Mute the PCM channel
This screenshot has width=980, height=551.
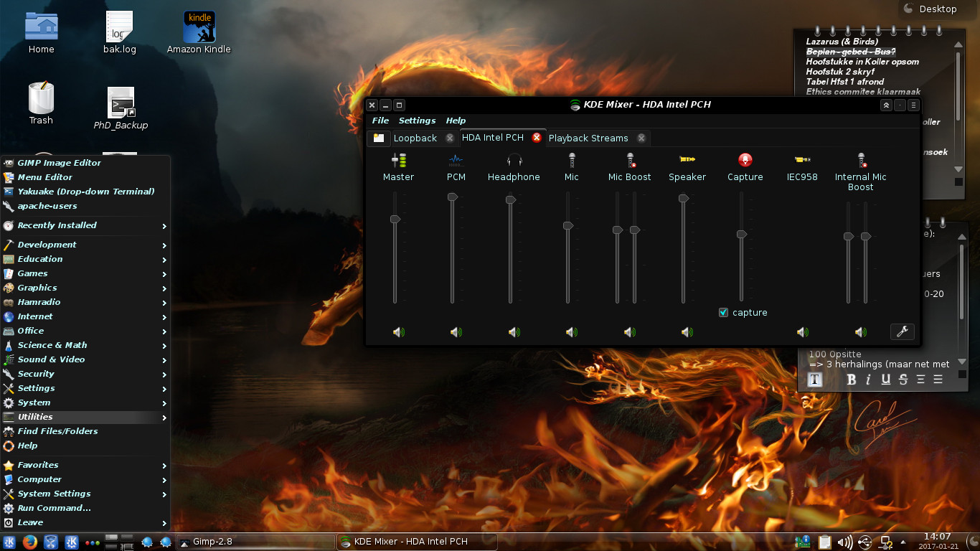[456, 332]
